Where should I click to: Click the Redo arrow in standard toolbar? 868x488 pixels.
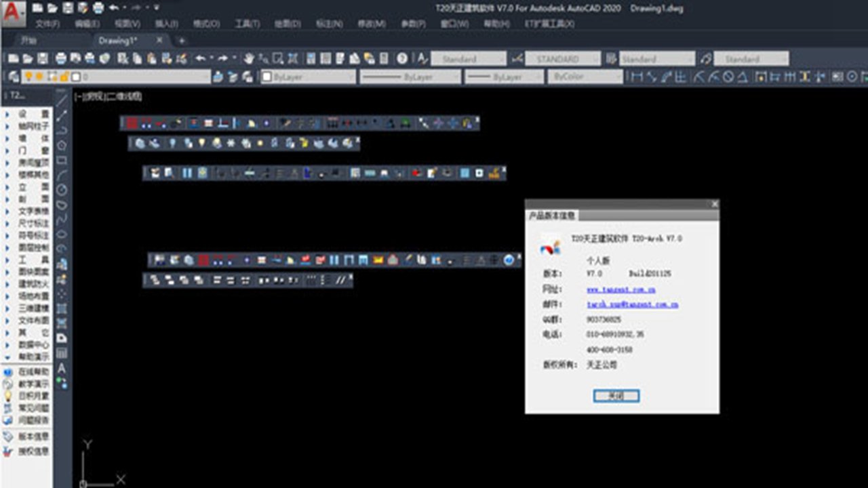coord(222,58)
